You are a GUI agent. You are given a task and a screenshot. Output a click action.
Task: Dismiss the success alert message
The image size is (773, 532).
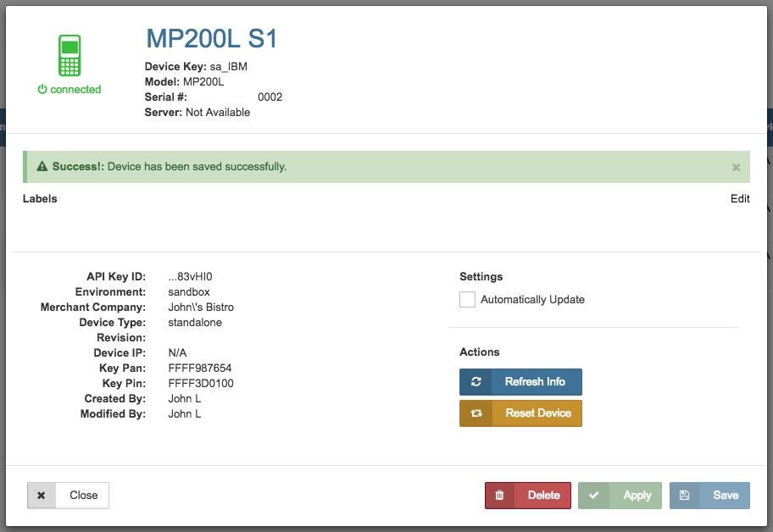click(x=736, y=168)
